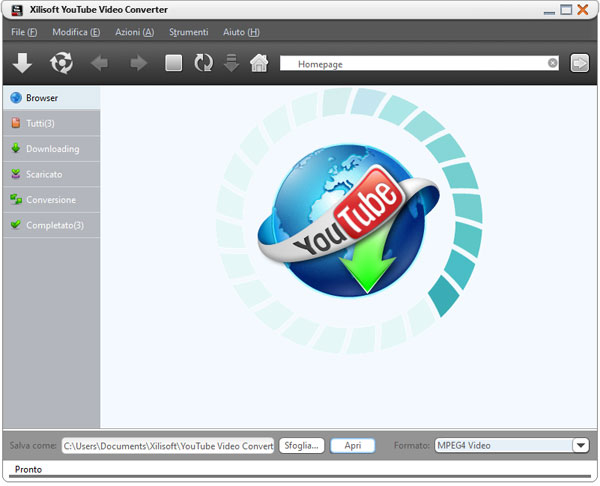Minimize the Xilisoft window
Screen dimensions: 600x486
pyautogui.click(x=549, y=12)
